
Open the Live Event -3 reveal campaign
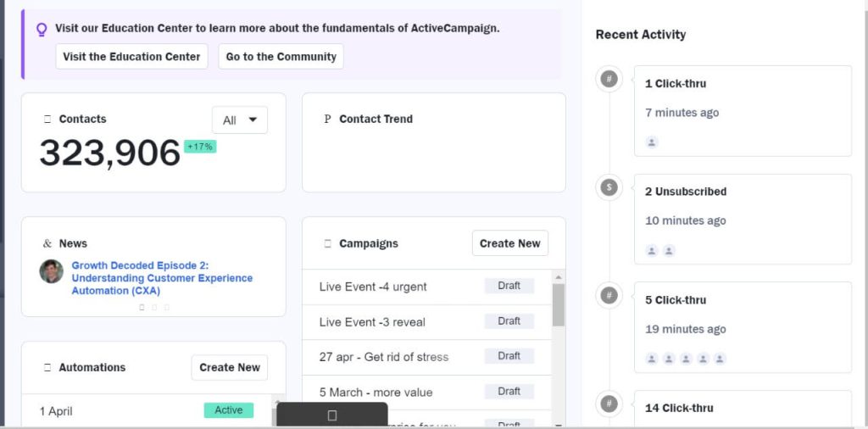(x=373, y=322)
